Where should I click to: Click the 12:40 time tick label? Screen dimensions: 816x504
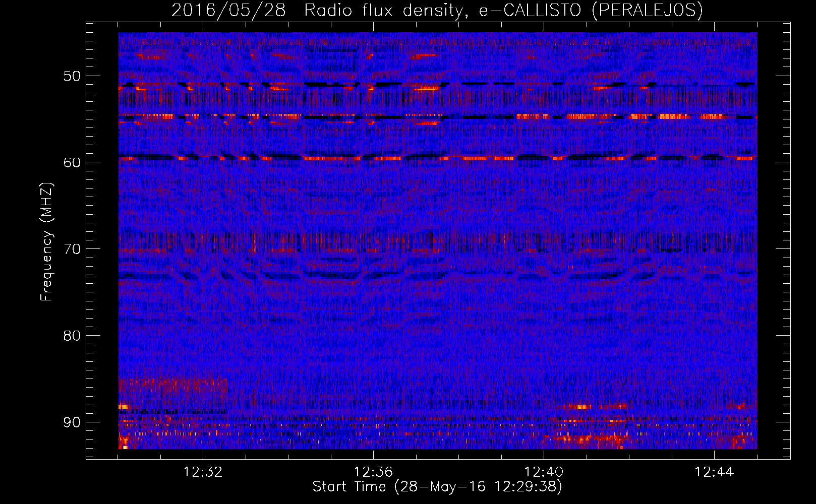coord(544,472)
